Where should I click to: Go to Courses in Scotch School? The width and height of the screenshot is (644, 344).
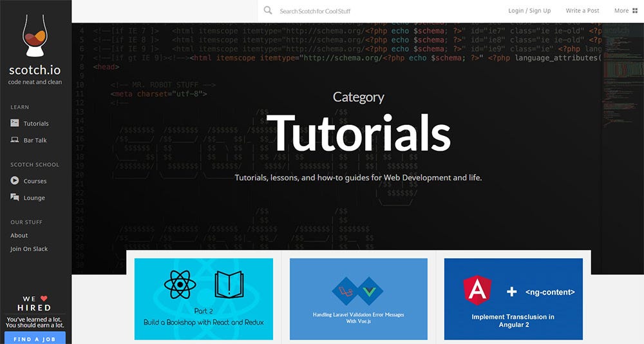click(35, 181)
